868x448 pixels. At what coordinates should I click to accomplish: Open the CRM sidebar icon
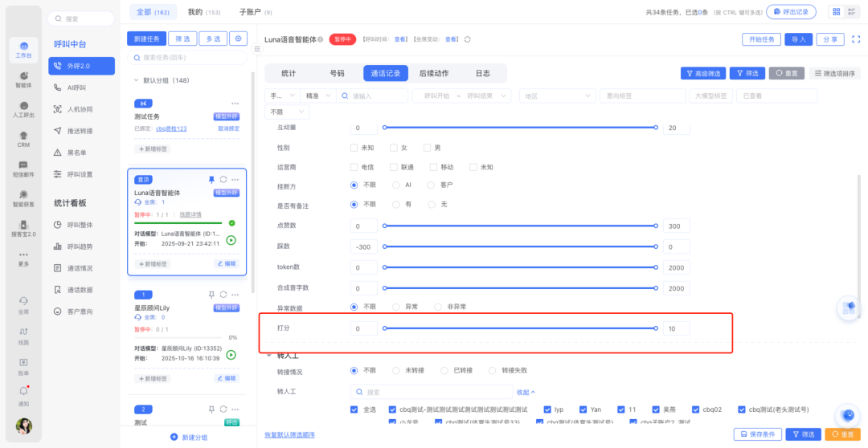(x=23, y=138)
